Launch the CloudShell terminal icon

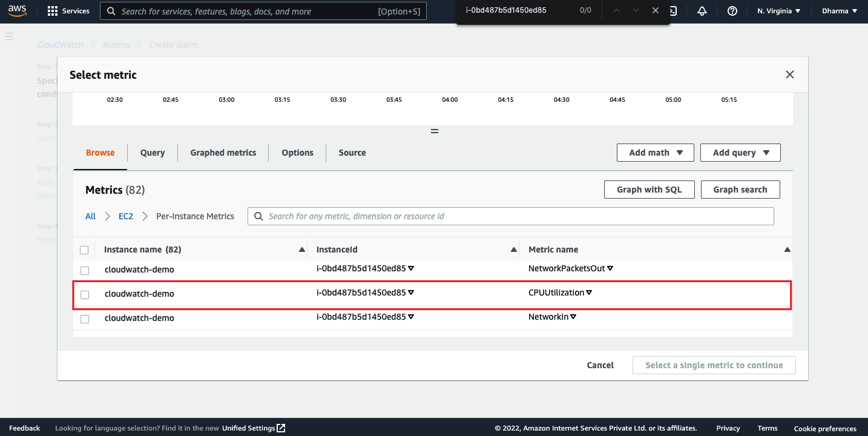674,11
